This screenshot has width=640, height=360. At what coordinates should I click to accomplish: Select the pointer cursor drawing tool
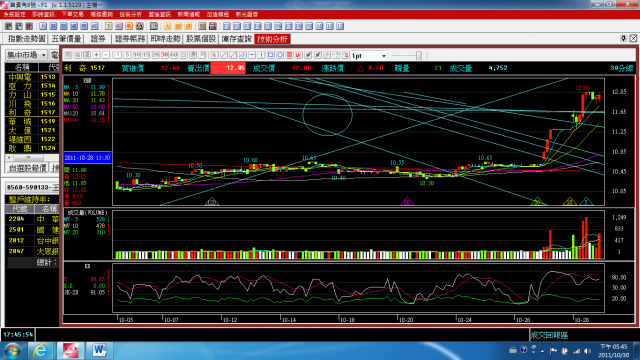click(x=215, y=55)
